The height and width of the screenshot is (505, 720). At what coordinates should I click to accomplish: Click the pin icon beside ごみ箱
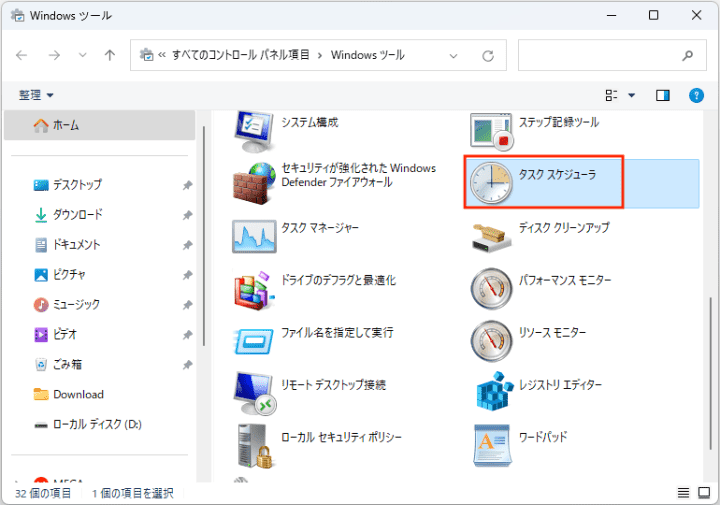pyautogui.click(x=187, y=365)
